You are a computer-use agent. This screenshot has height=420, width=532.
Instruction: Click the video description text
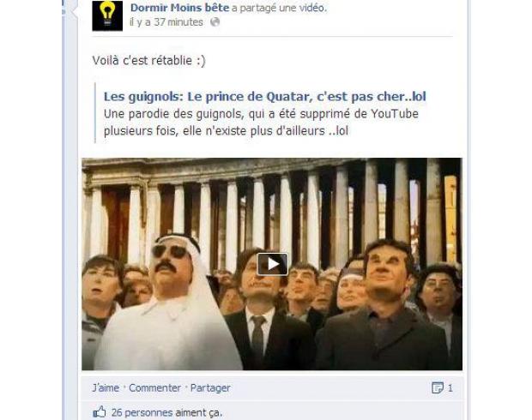click(x=261, y=123)
